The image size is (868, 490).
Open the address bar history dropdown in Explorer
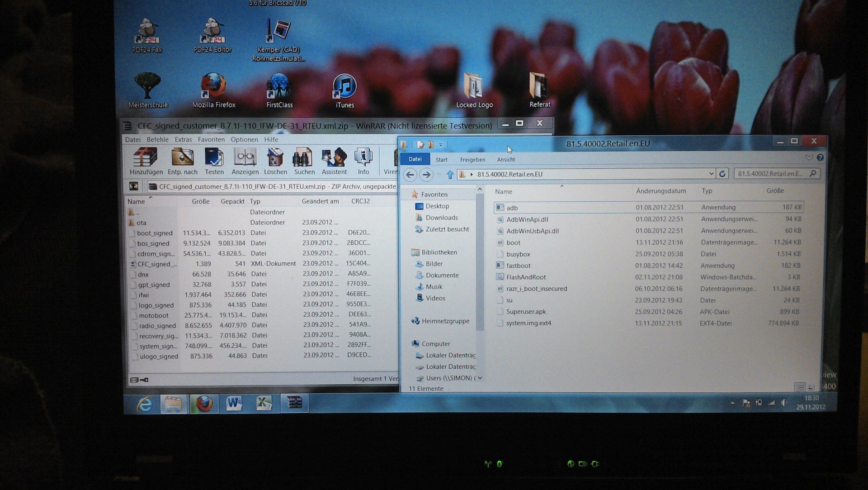pos(711,174)
